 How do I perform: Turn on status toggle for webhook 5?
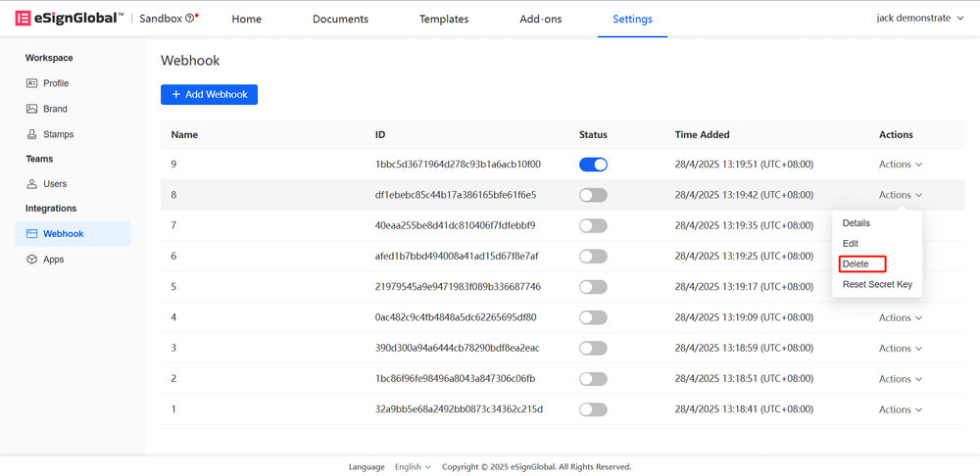593,287
